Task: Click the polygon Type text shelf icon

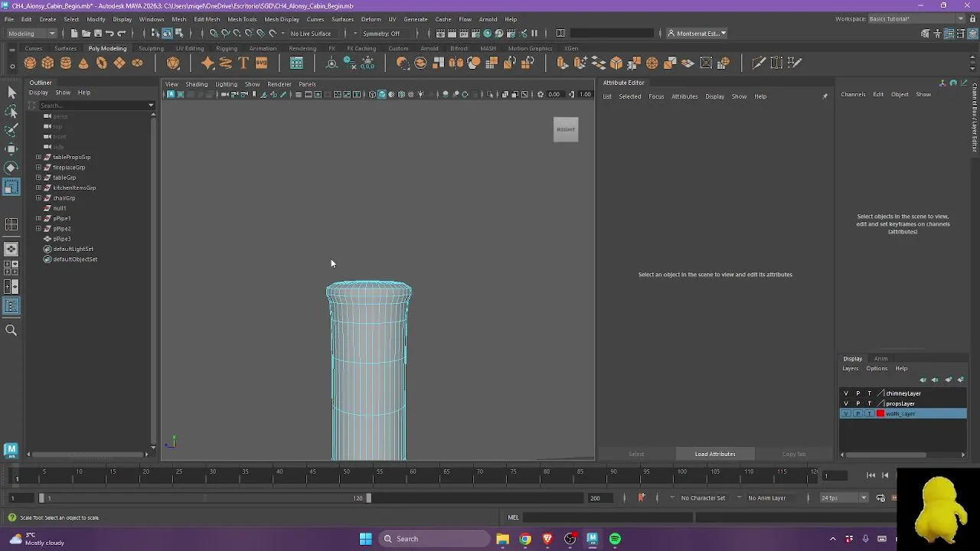Action: (x=243, y=64)
